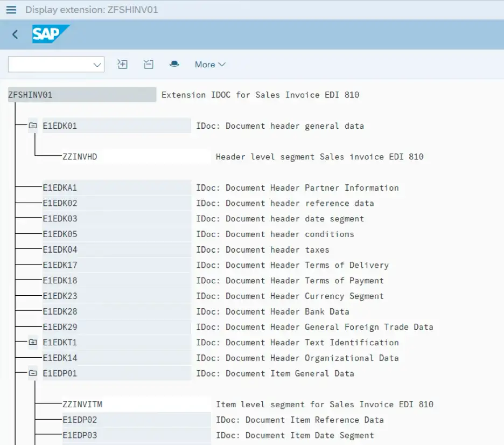Expand the E1EDKT1 segment node

tap(33, 343)
